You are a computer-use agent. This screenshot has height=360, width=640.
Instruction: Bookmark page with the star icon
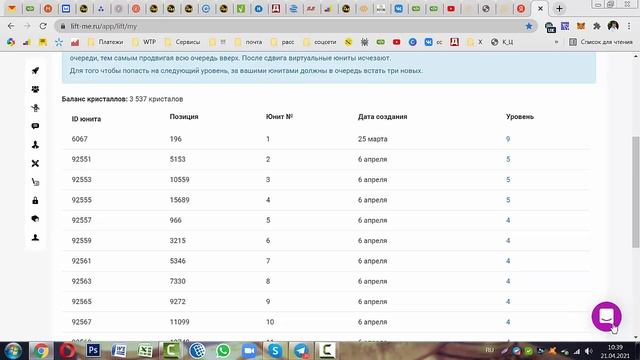[529, 26]
